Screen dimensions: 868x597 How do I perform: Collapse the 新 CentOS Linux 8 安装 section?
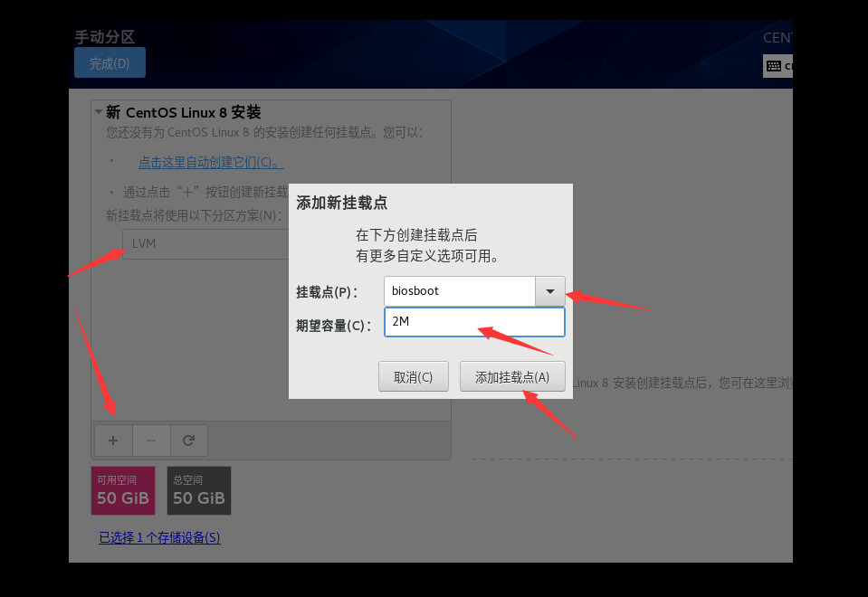click(x=99, y=112)
